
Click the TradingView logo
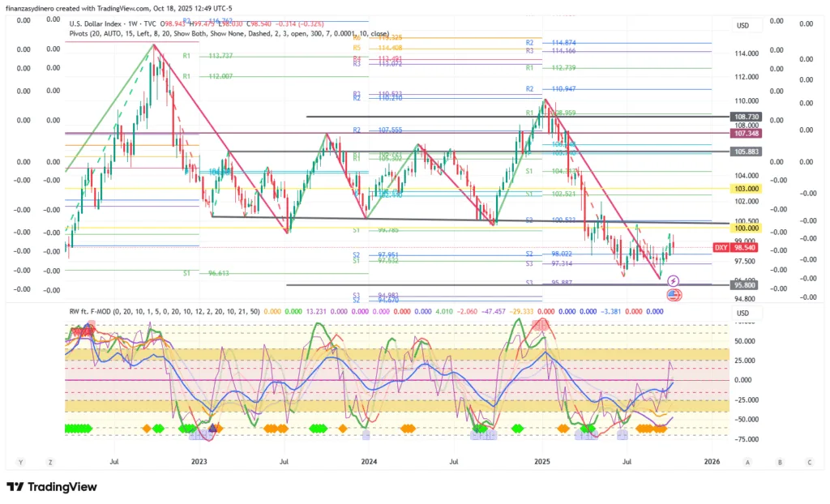pos(52,486)
